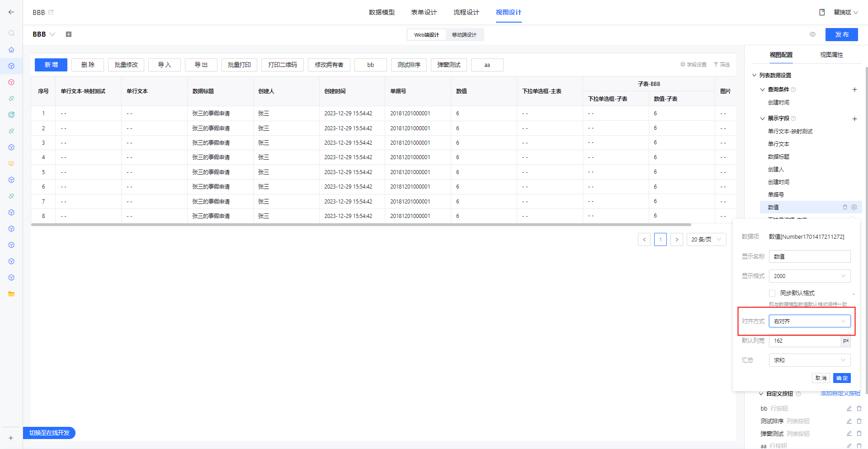Switch to 移动端设计 mode
Viewport: 868px width, 449px height.
(x=464, y=35)
